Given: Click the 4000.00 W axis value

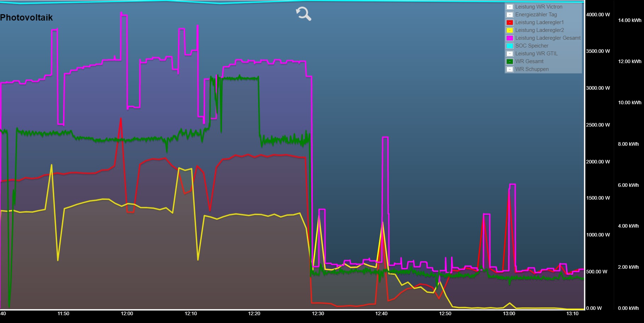Looking at the screenshot, I should click(598, 15).
